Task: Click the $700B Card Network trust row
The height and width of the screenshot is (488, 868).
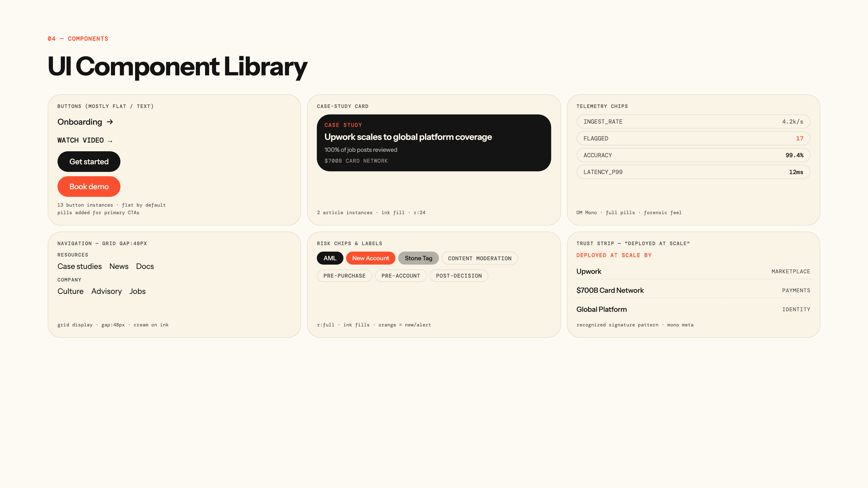Action: [693, 290]
